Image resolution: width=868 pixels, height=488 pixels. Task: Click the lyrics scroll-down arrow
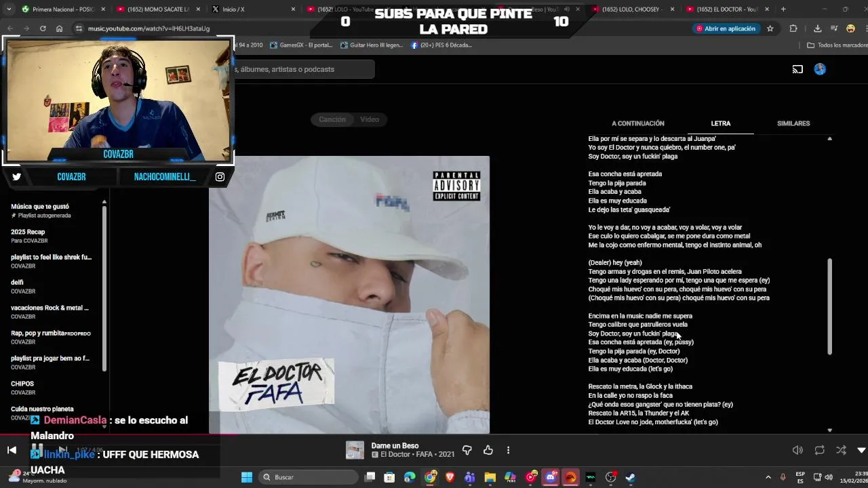click(829, 430)
